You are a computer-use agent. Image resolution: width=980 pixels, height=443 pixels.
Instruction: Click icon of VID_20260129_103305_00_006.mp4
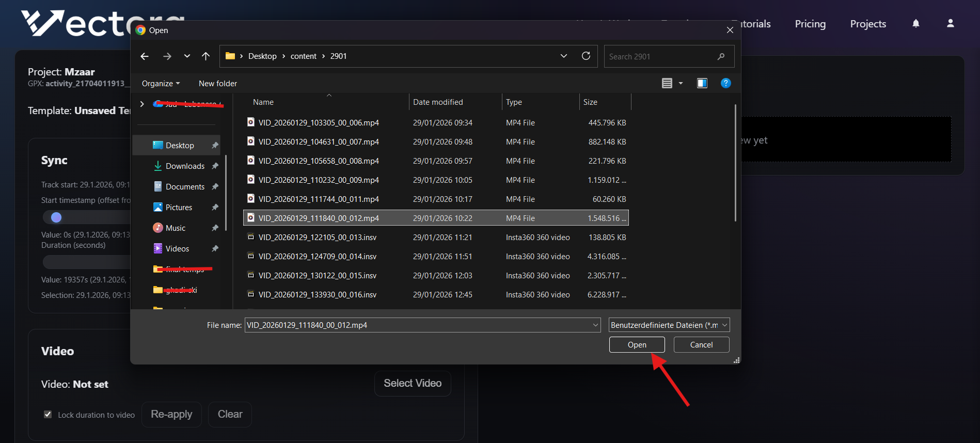pyautogui.click(x=251, y=122)
